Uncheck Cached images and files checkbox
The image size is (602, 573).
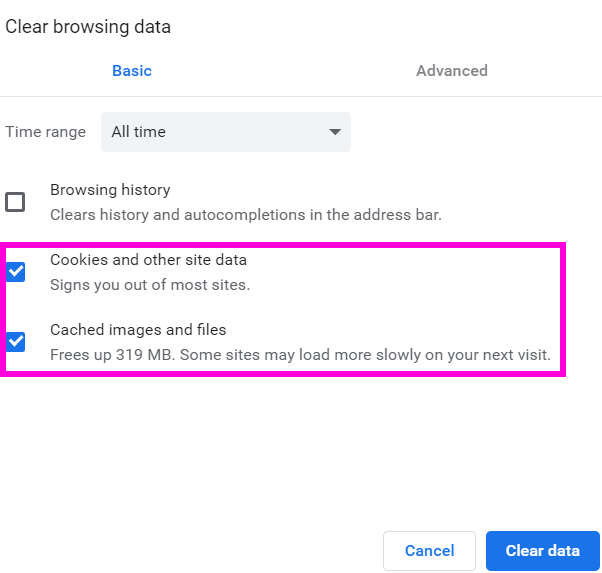pos(15,342)
